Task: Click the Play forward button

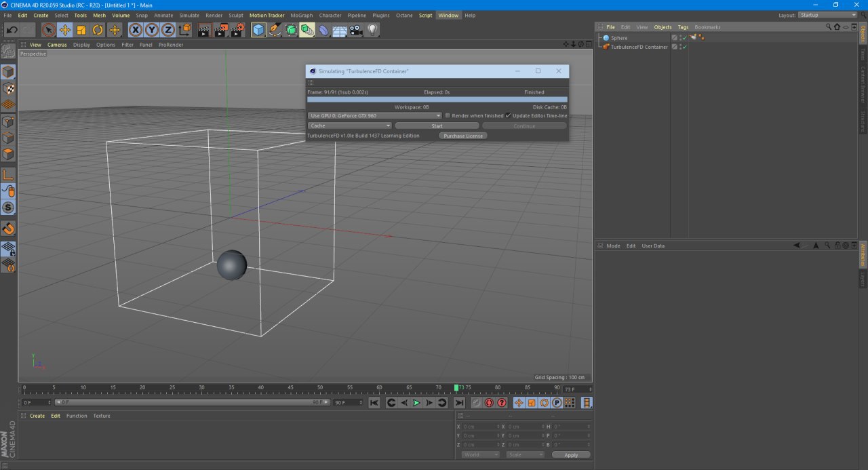Action: click(x=416, y=403)
